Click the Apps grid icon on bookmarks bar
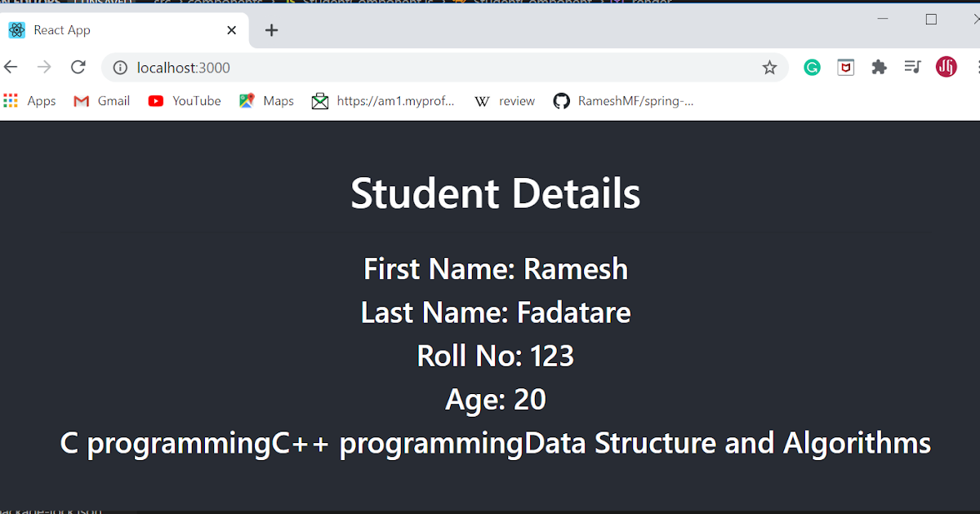Viewport: 980px width, 514px height. point(12,100)
